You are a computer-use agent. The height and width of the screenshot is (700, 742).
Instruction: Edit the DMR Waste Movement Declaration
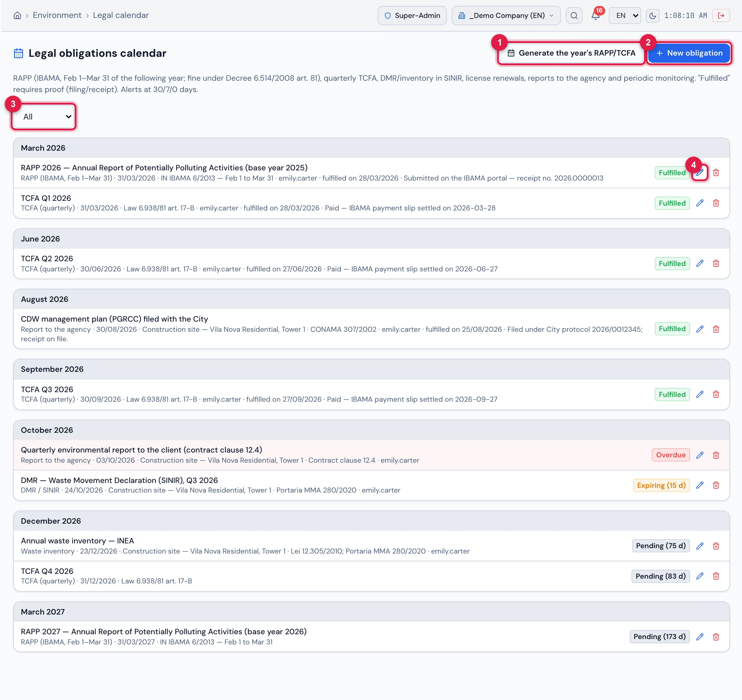[700, 485]
